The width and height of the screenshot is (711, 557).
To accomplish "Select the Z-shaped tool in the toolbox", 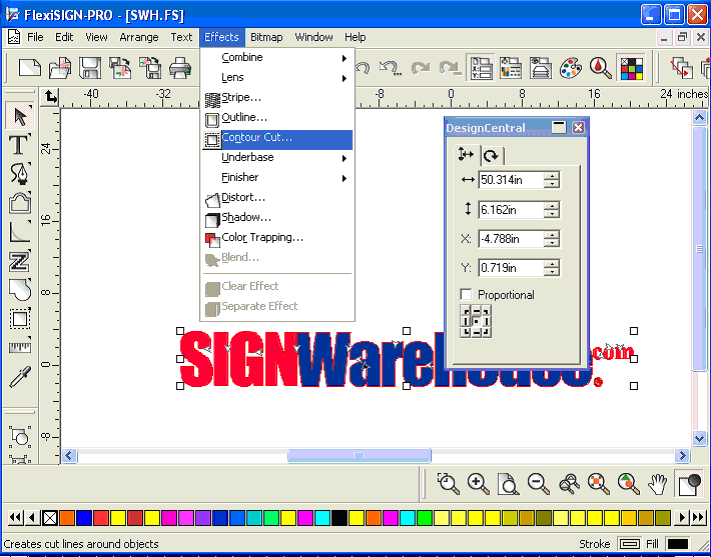I will [20, 261].
